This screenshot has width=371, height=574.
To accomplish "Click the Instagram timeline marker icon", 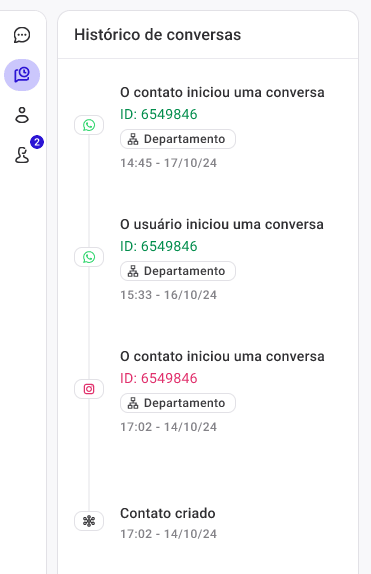I will pyautogui.click(x=89, y=389).
